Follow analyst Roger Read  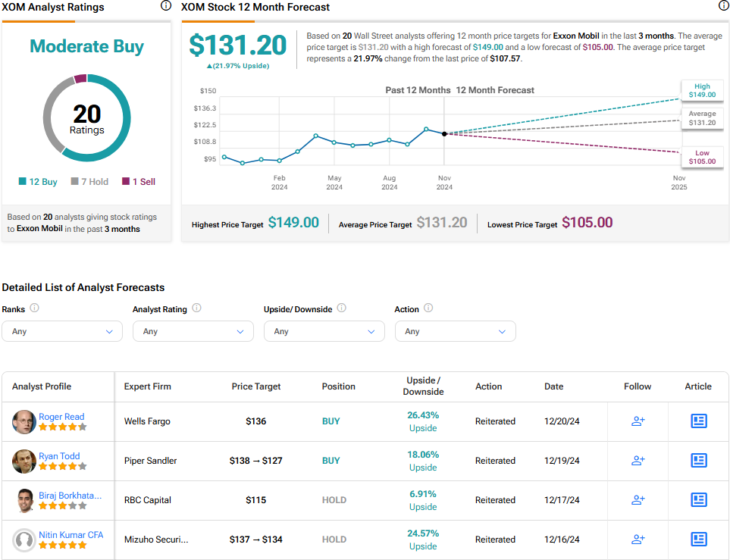pos(638,421)
